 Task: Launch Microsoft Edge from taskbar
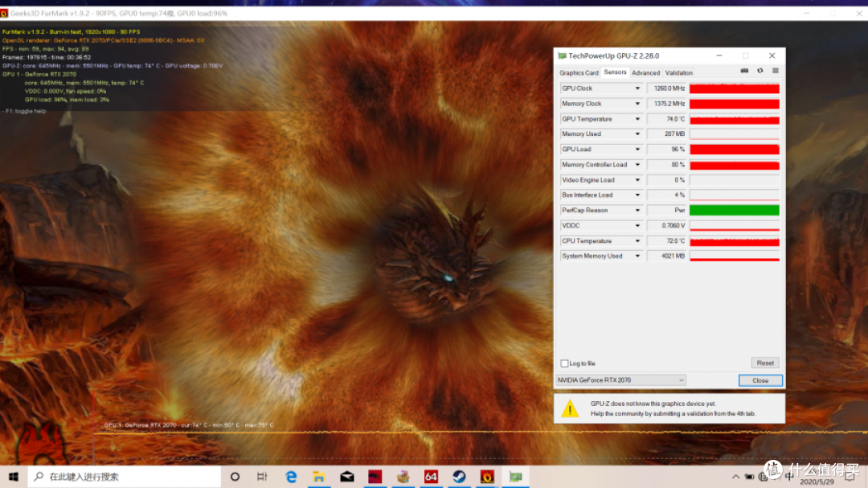(291, 477)
